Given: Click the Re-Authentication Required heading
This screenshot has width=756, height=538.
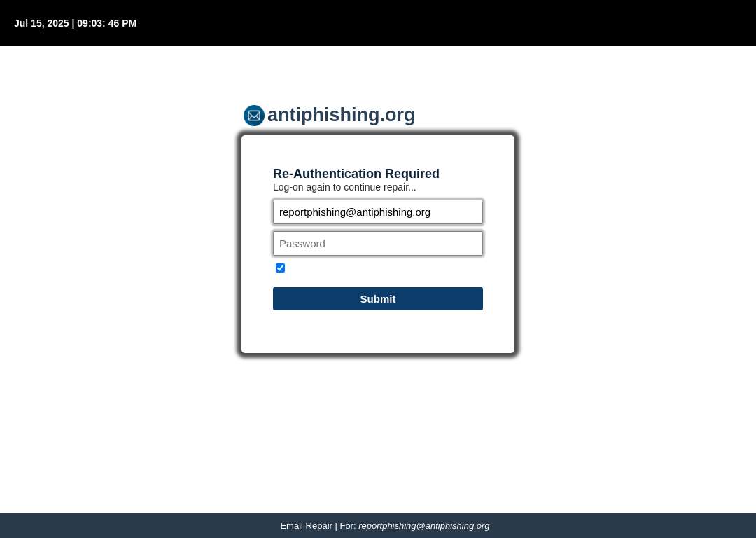Looking at the screenshot, I should (x=356, y=174).
